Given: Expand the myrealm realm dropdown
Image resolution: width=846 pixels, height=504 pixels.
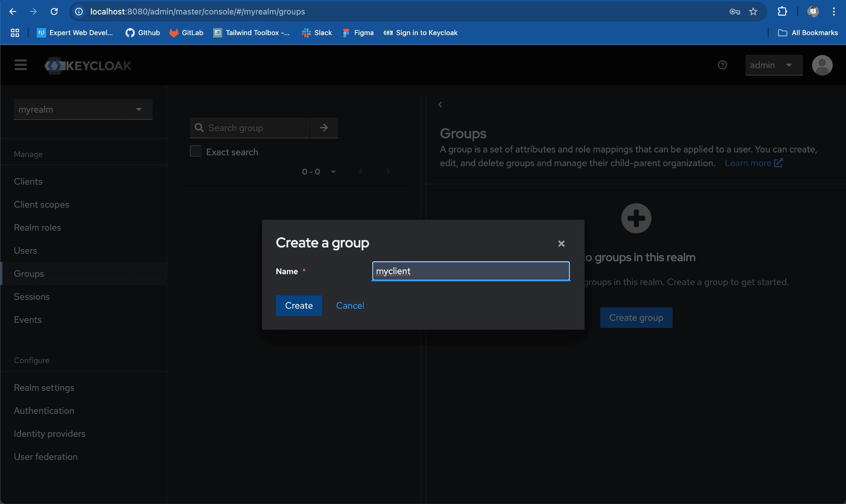Looking at the screenshot, I should [83, 109].
